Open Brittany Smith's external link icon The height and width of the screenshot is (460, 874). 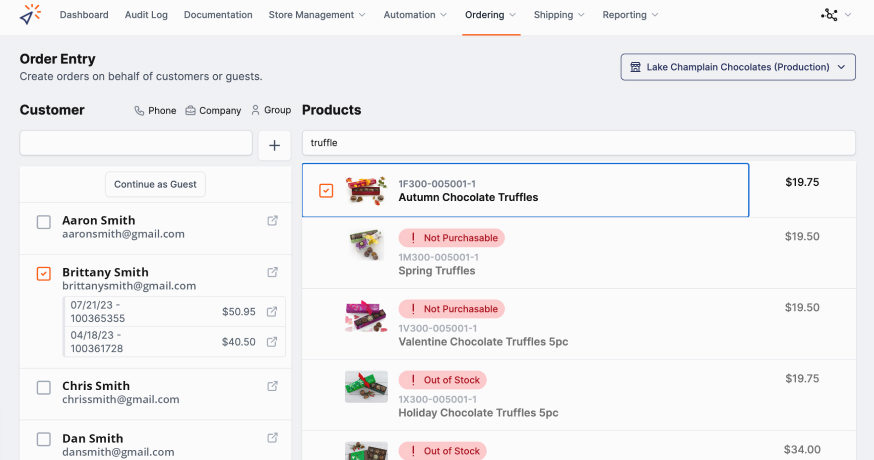pos(273,272)
